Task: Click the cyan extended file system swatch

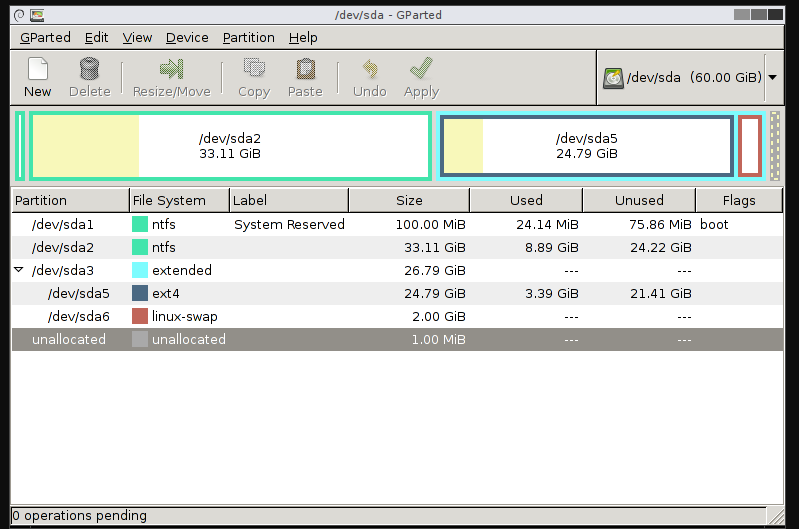Action: [x=140, y=270]
